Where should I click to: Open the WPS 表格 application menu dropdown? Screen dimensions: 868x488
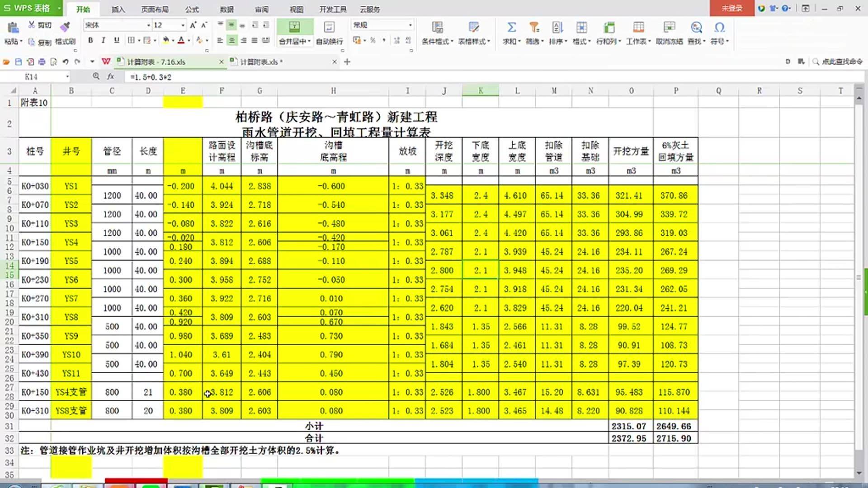point(59,8)
